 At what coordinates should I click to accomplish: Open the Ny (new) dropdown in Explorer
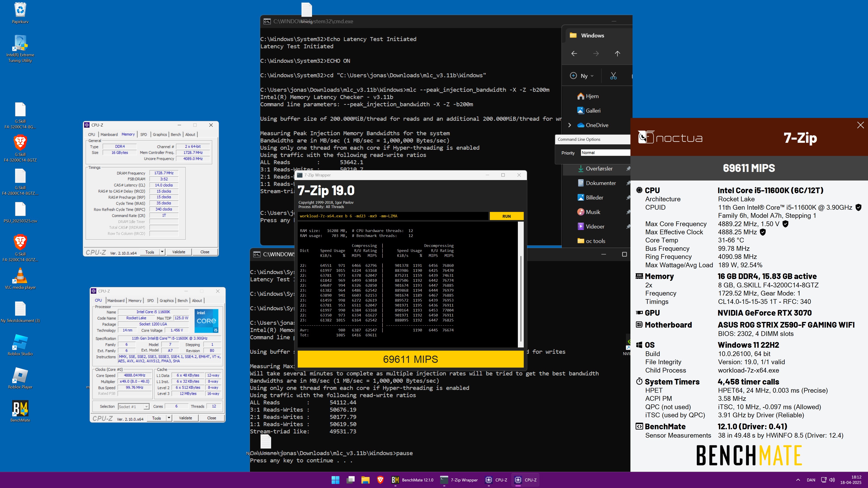point(582,76)
